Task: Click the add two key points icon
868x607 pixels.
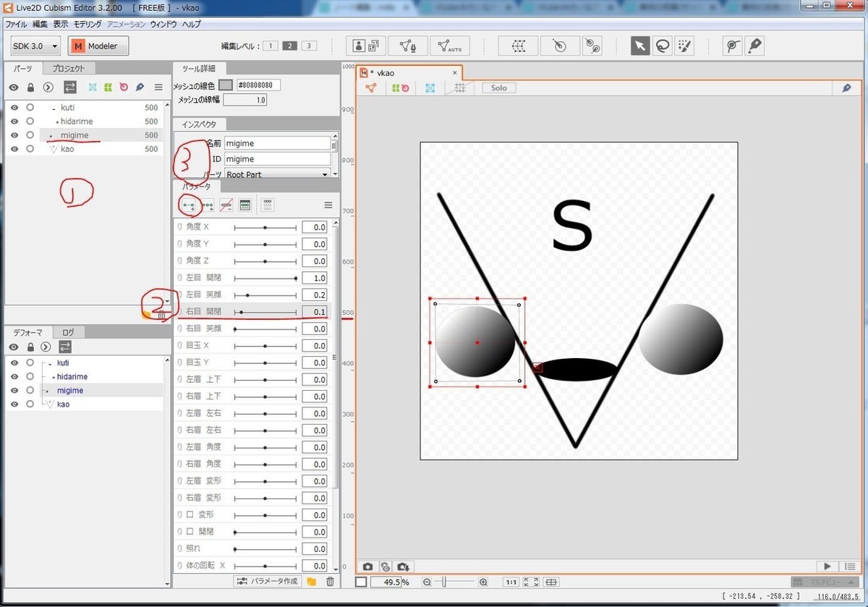Action: click(190, 205)
